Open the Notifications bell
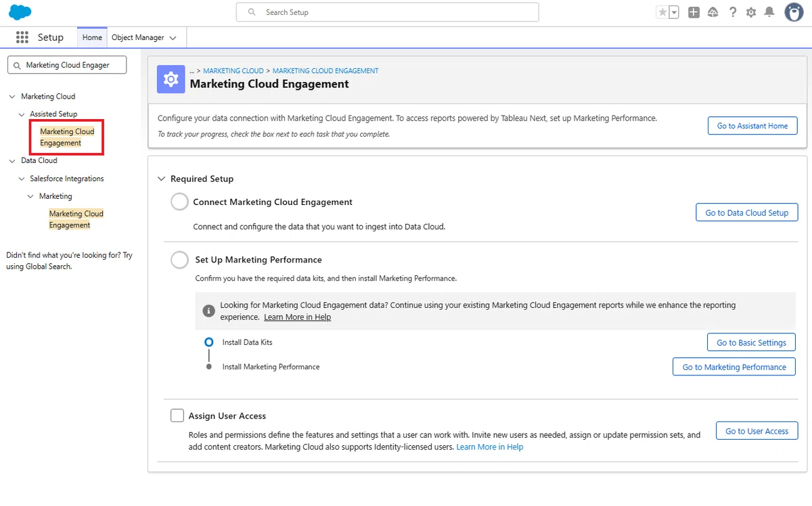Screen dimensions: 812x506 pyautogui.click(x=769, y=12)
